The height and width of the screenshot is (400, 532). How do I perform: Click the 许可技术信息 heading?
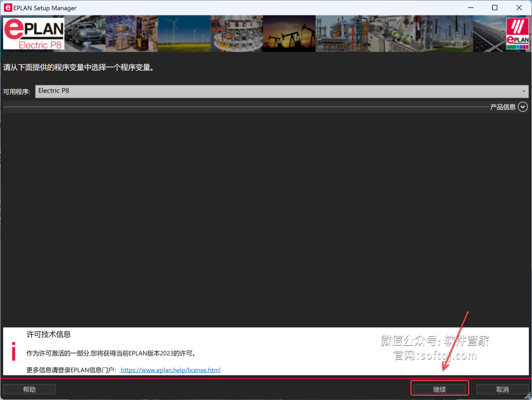(48, 335)
